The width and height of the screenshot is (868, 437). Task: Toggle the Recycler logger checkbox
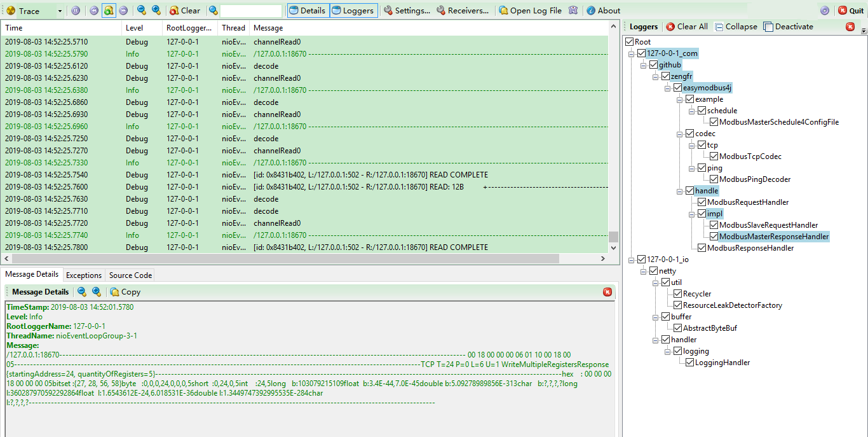click(x=678, y=294)
